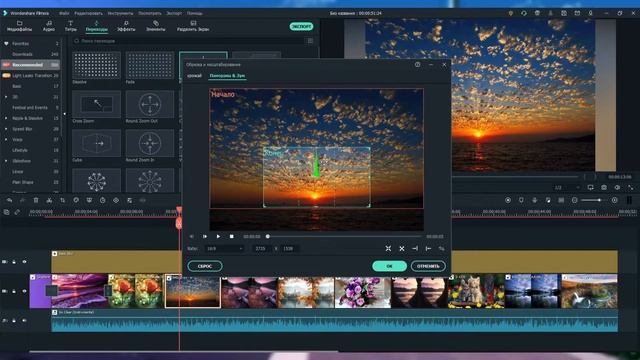Viewport: 640px width, 360px height.
Task: Click the align-to-left-edge icon in crop dialog
Action: pos(428,248)
